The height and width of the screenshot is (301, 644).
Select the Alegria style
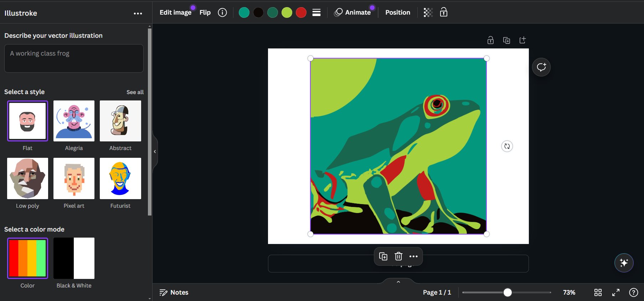pyautogui.click(x=74, y=121)
